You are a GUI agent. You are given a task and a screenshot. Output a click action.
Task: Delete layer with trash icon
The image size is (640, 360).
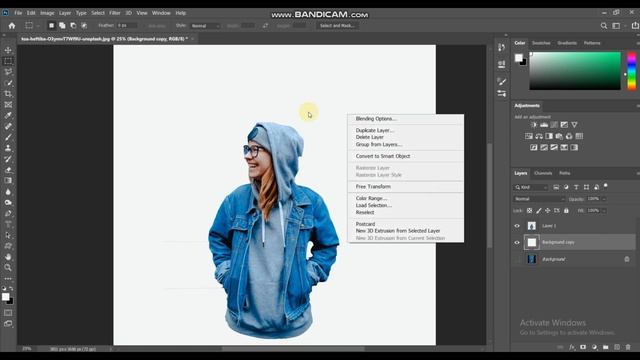(x=628, y=347)
